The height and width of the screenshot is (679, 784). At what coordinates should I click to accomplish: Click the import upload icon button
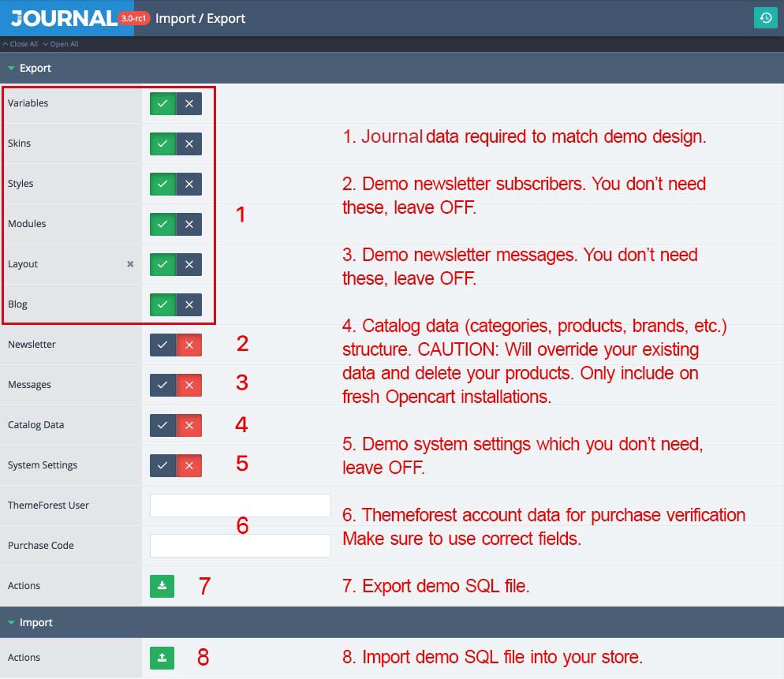tap(162, 658)
